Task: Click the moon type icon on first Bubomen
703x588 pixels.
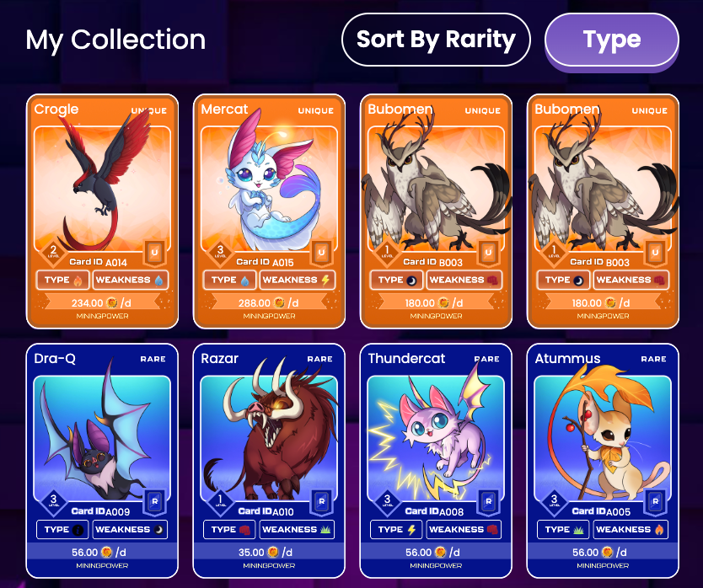Action: (x=411, y=281)
